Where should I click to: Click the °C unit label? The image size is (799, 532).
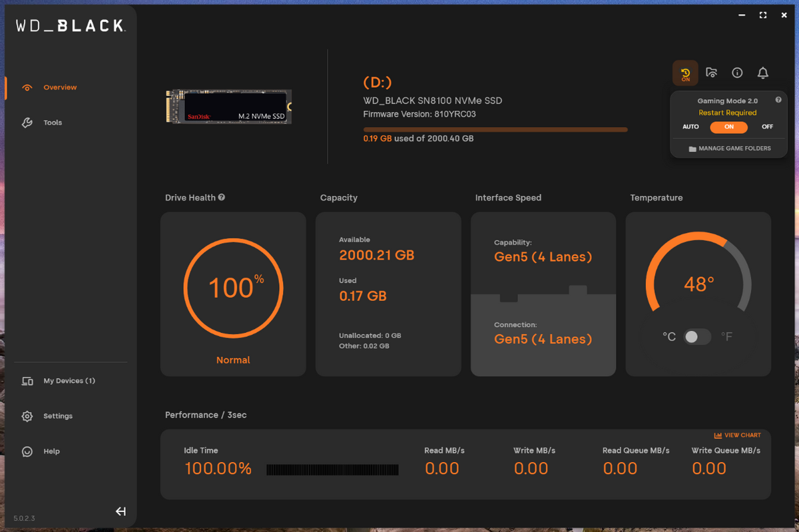pos(669,337)
